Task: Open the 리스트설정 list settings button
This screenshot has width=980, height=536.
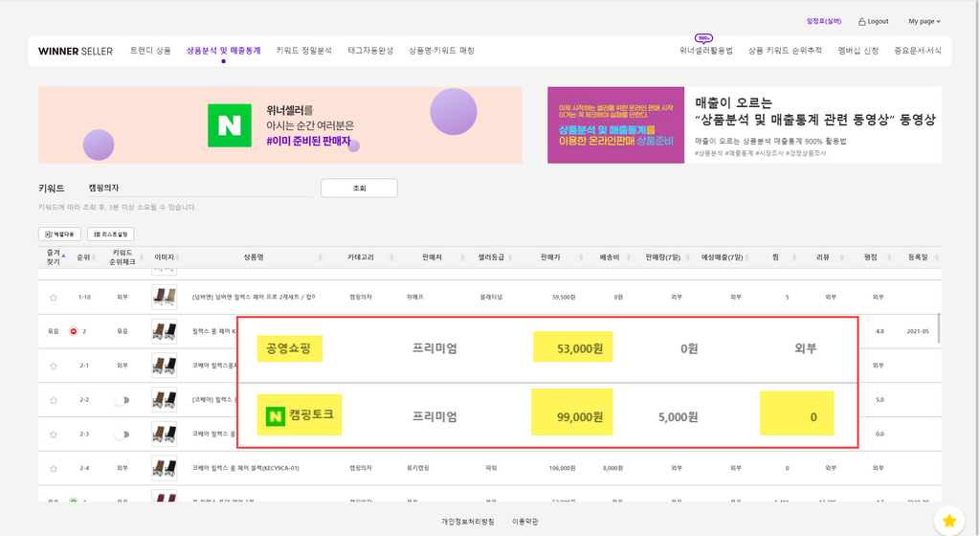Action: pyautogui.click(x=111, y=234)
